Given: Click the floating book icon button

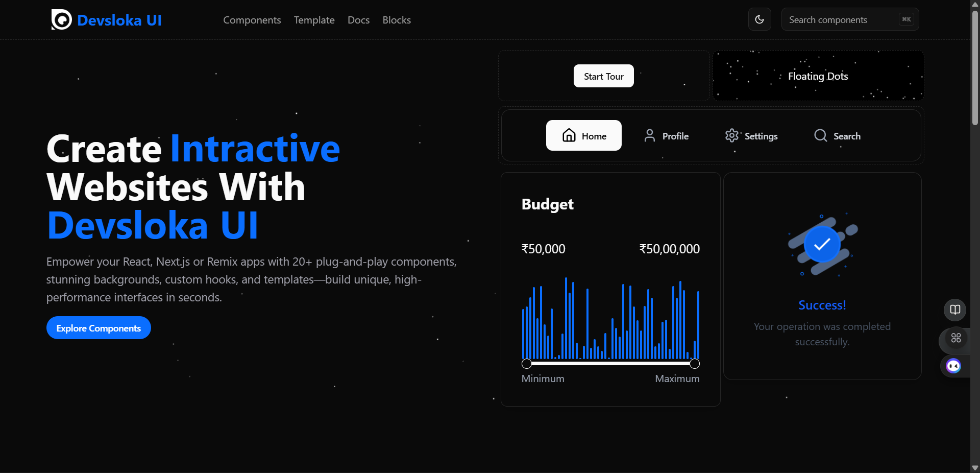Looking at the screenshot, I should [x=955, y=310].
